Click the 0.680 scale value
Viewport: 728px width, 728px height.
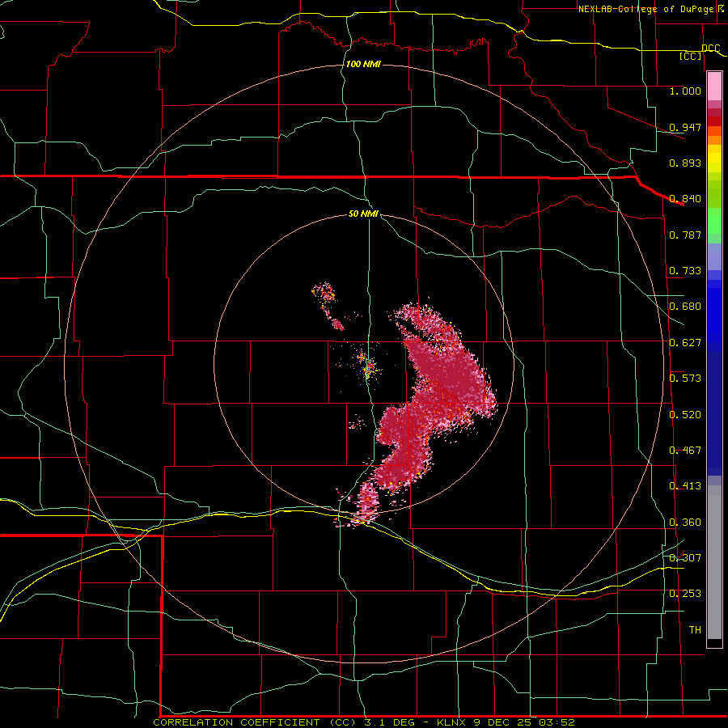[685, 307]
